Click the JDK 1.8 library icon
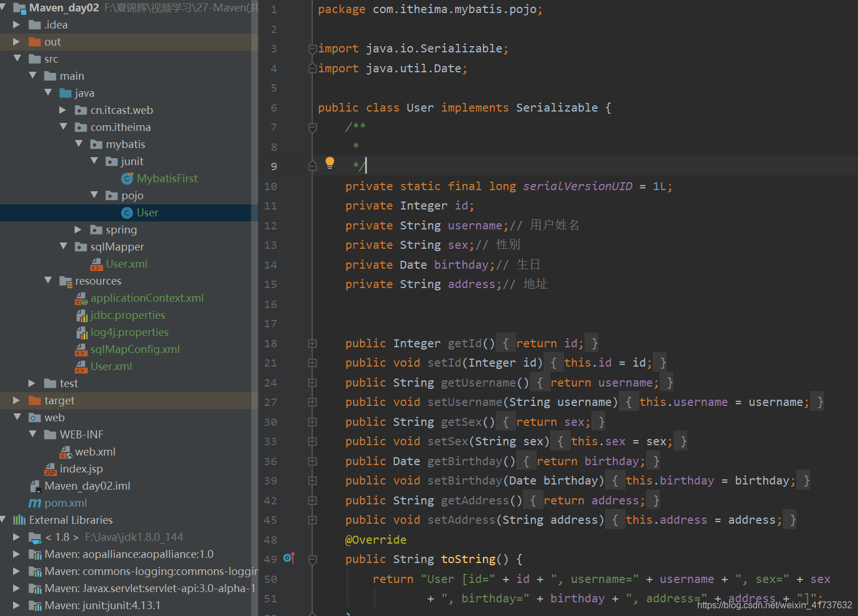Screen dimensions: 858x616 coord(35,537)
